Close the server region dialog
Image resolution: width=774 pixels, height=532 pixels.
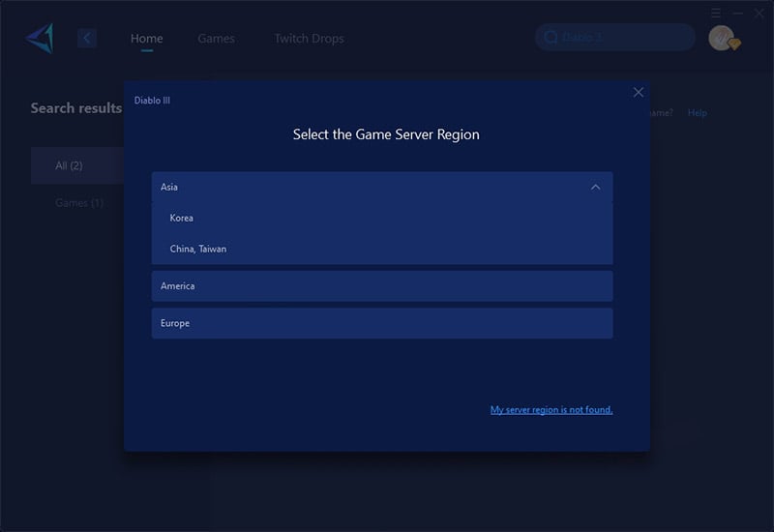(x=639, y=92)
